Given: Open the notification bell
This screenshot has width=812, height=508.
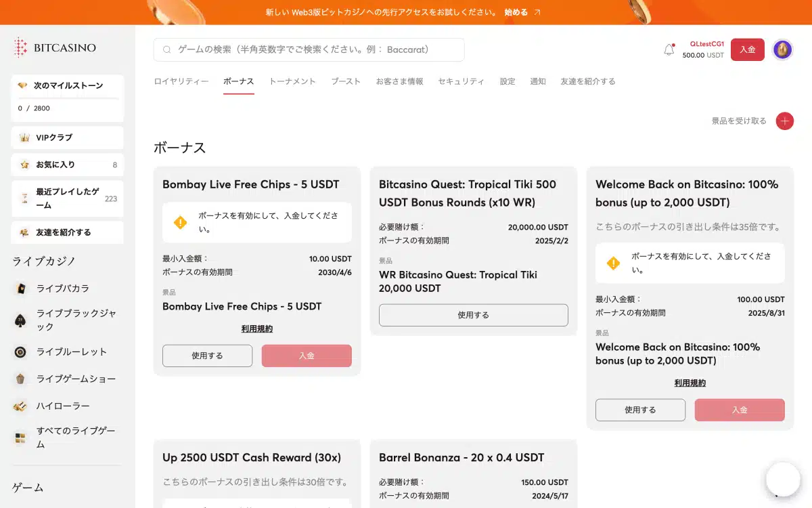Looking at the screenshot, I should coord(669,49).
